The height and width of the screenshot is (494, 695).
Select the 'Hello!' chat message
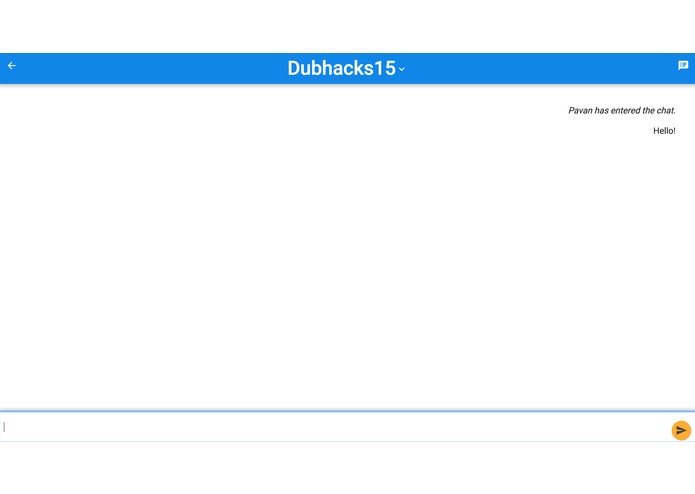coord(664,131)
